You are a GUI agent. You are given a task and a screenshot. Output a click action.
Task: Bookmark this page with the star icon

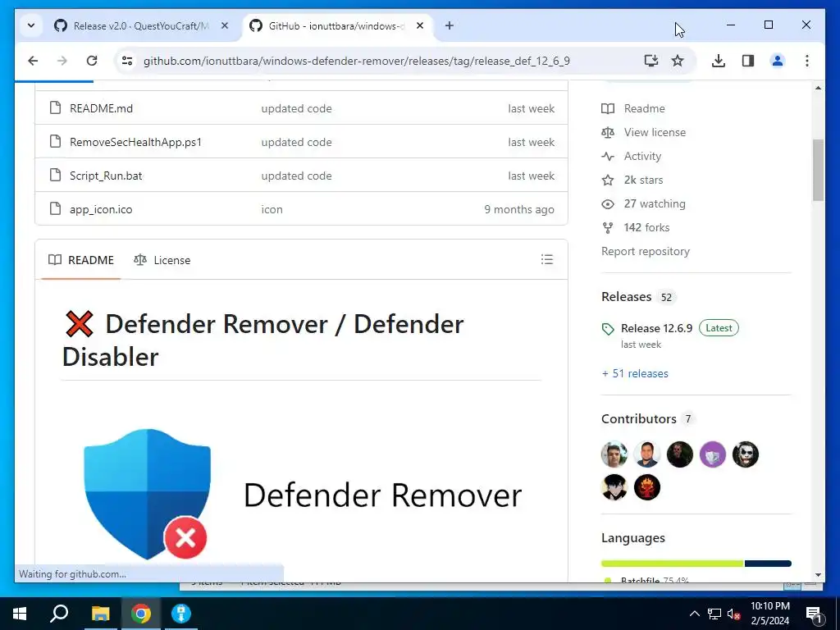[x=678, y=61]
